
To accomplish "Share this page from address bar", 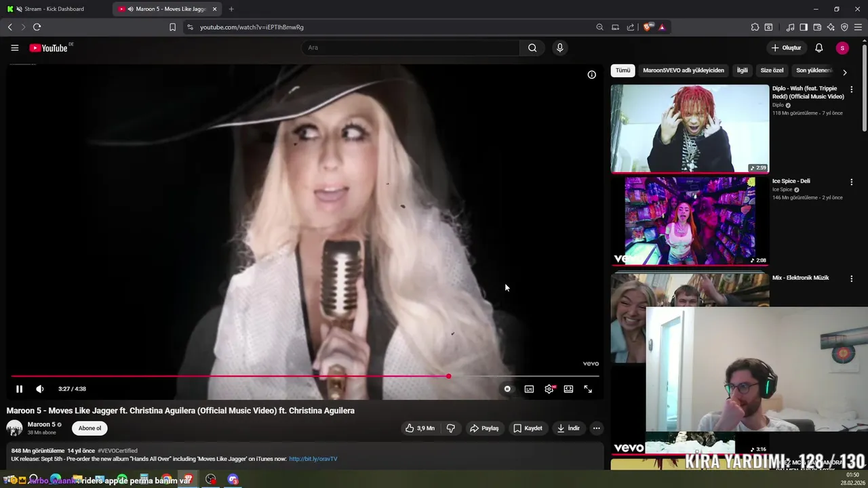I will 631,27.
